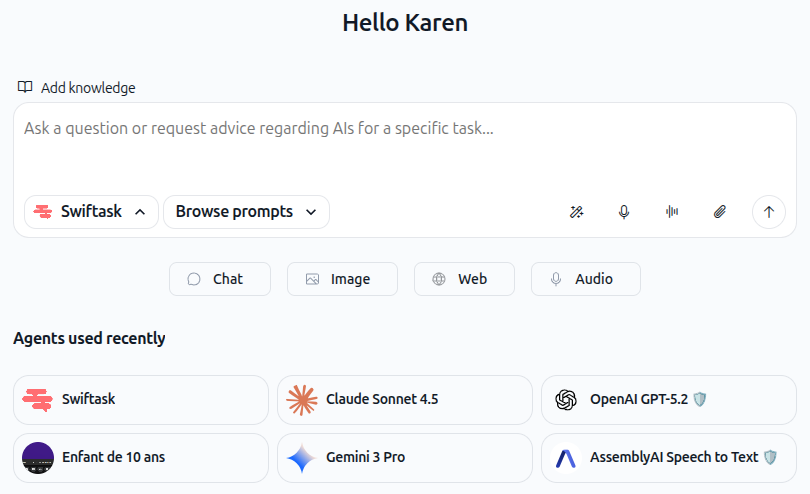Start voice mode with the waveform icon
The image size is (810, 494).
click(x=672, y=212)
